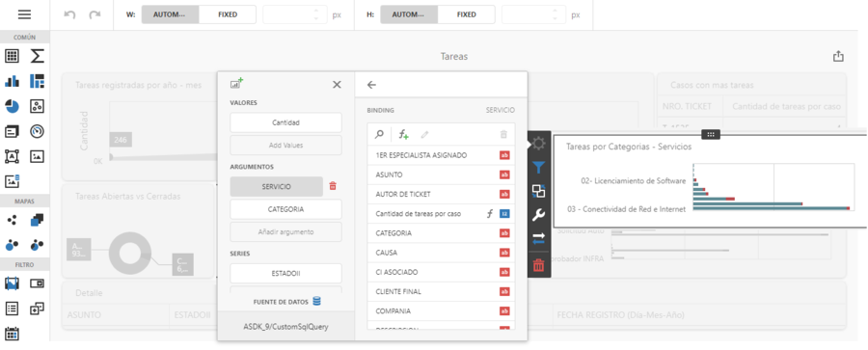This screenshot has height=350, width=868.
Task: Add a Pivot sigma item from toolbox
Action: pyautogui.click(x=37, y=56)
